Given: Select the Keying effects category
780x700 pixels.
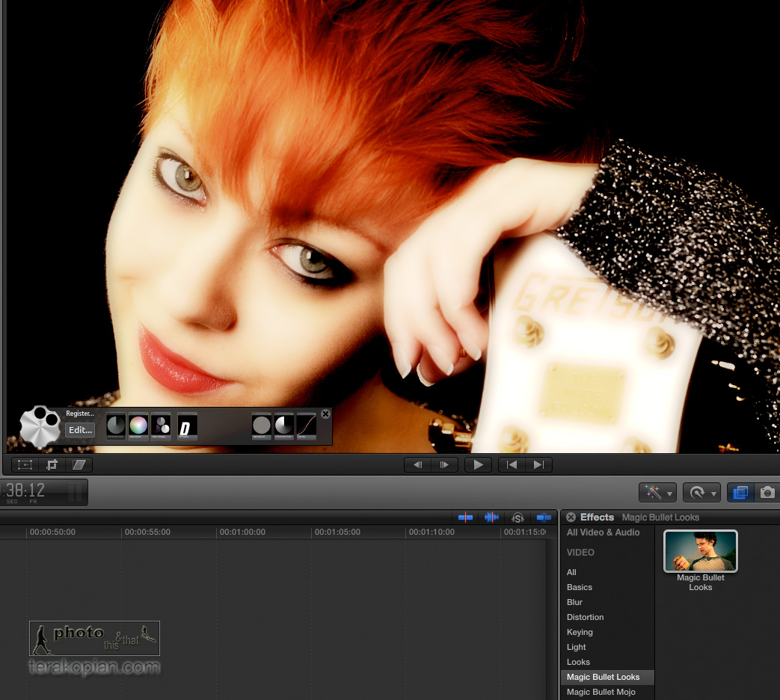Looking at the screenshot, I should [x=580, y=632].
